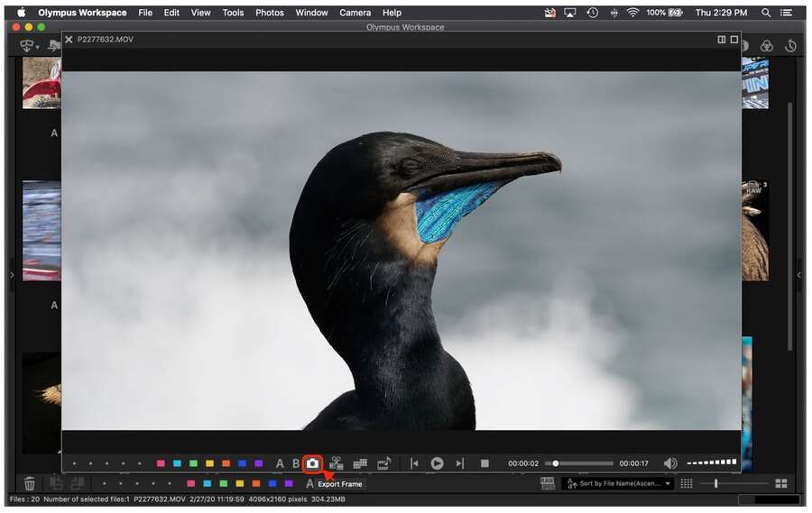The width and height of the screenshot is (812, 513).
Task: Expand the collapsed left side panel
Action: click(x=11, y=274)
